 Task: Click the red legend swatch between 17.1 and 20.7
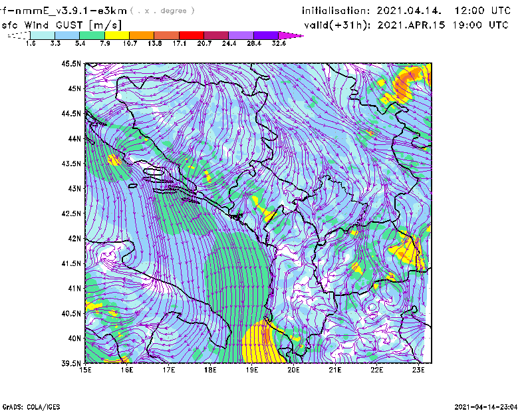point(192,35)
